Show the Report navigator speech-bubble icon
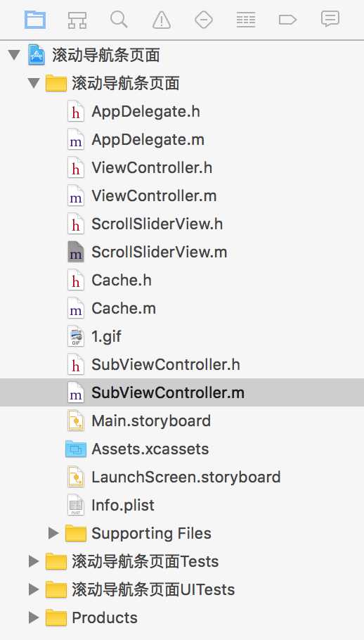This screenshot has height=640, width=364. point(330,19)
